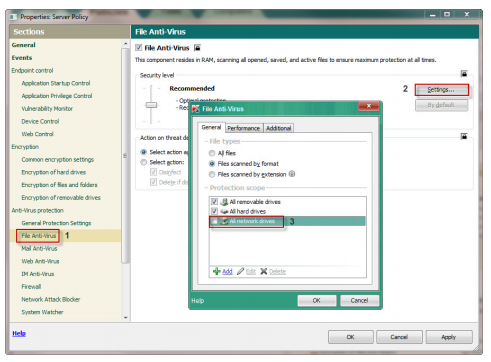Open Web Anti-Virus section
This screenshot has width=491, height=362.
coord(40,261)
